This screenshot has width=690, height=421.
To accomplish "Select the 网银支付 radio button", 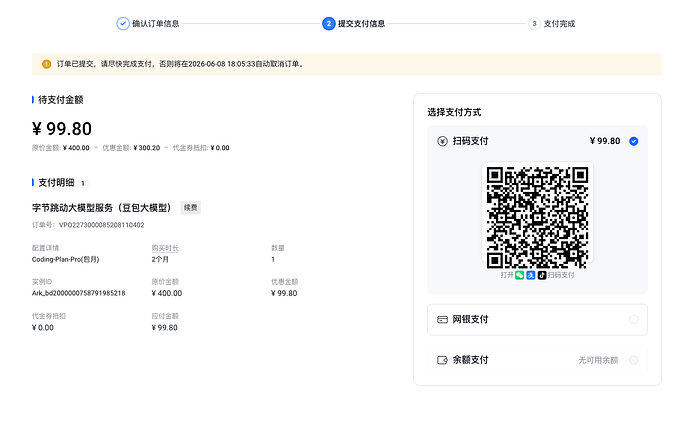I will pos(634,320).
